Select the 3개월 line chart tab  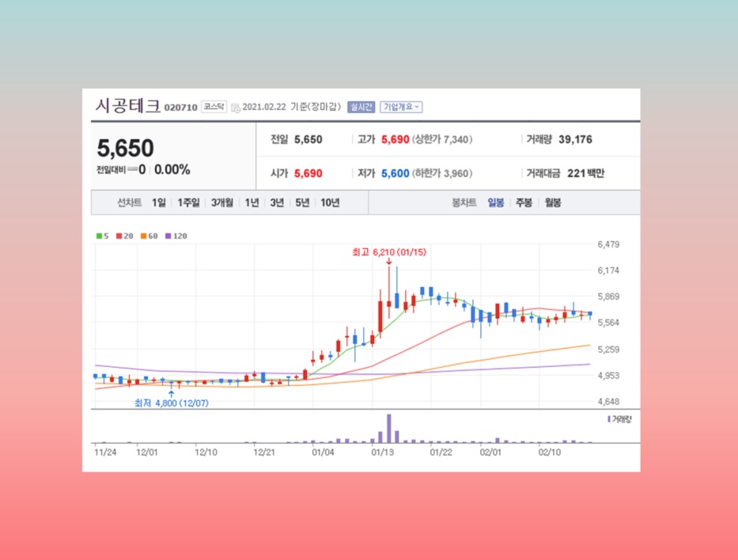[x=221, y=202]
